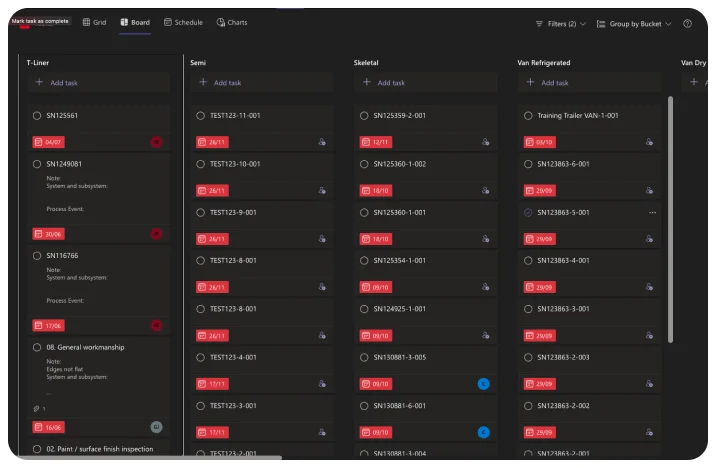Open the Help question mark icon
This screenshot has height=468, width=716.
[687, 23]
